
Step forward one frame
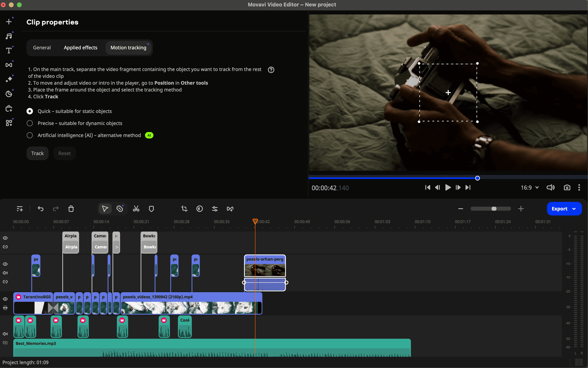click(x=458, y=187)
